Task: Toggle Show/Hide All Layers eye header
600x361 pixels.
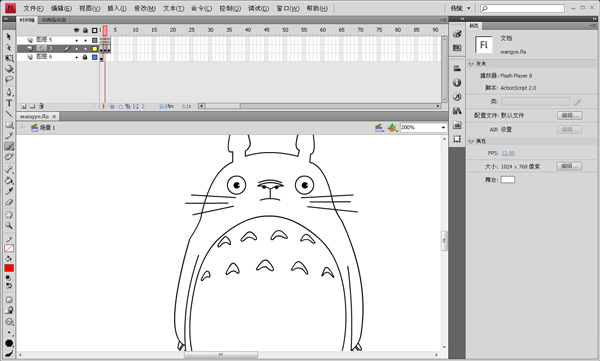Action: [x=77, y=30]
